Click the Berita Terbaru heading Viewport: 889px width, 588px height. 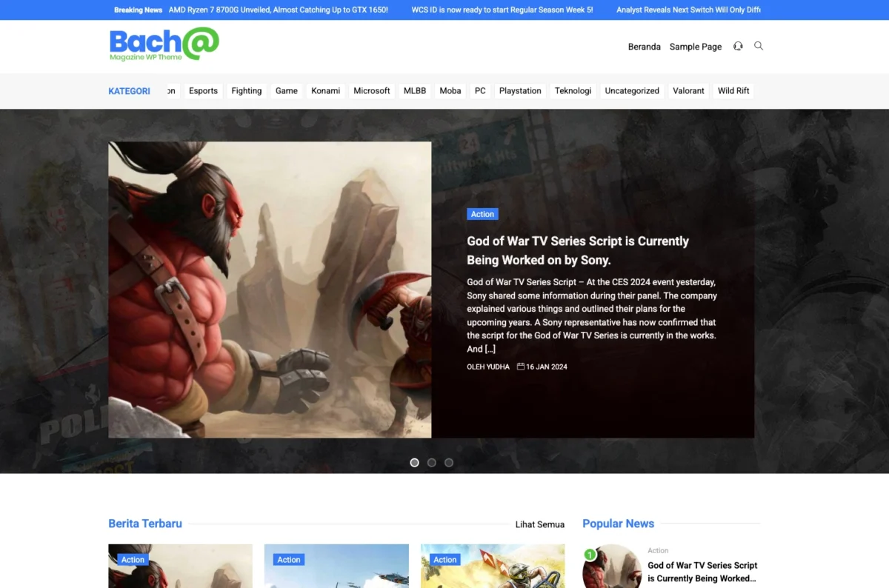click(x=145, y=524)
